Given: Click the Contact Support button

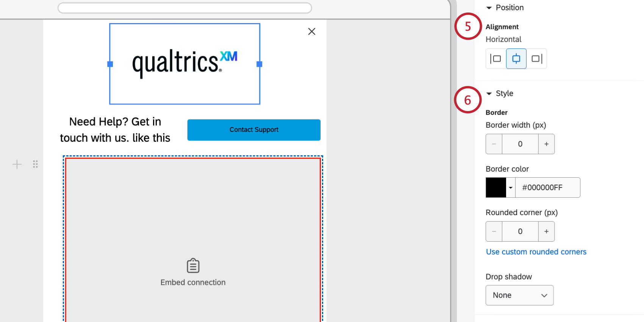Looking at the screenshot, I should pyautogui.click(x=254, y=130).
